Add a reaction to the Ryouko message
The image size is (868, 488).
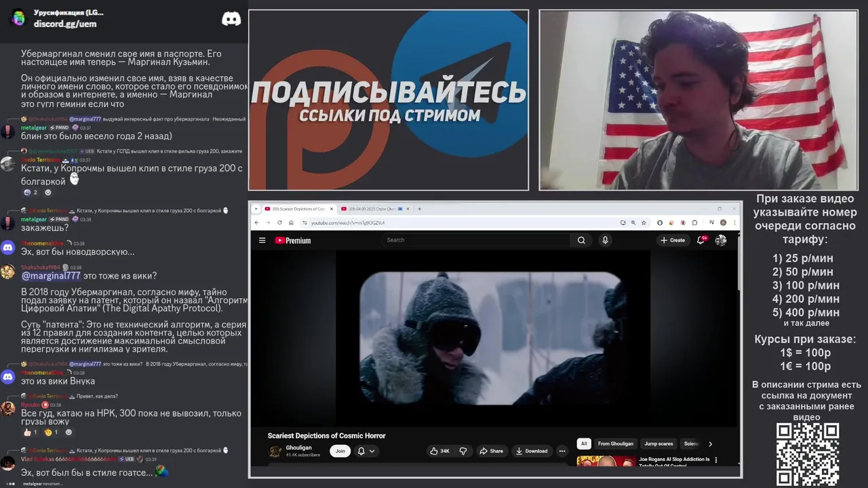click(x=68, y=432)
